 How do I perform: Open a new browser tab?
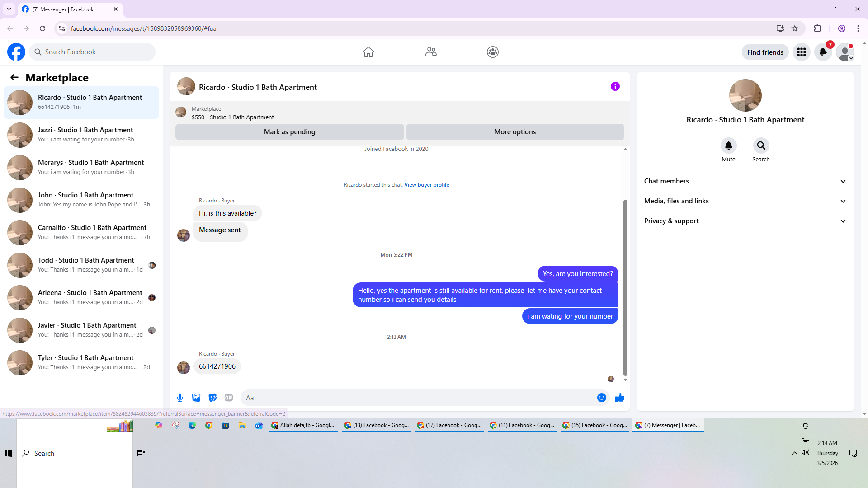132,9
